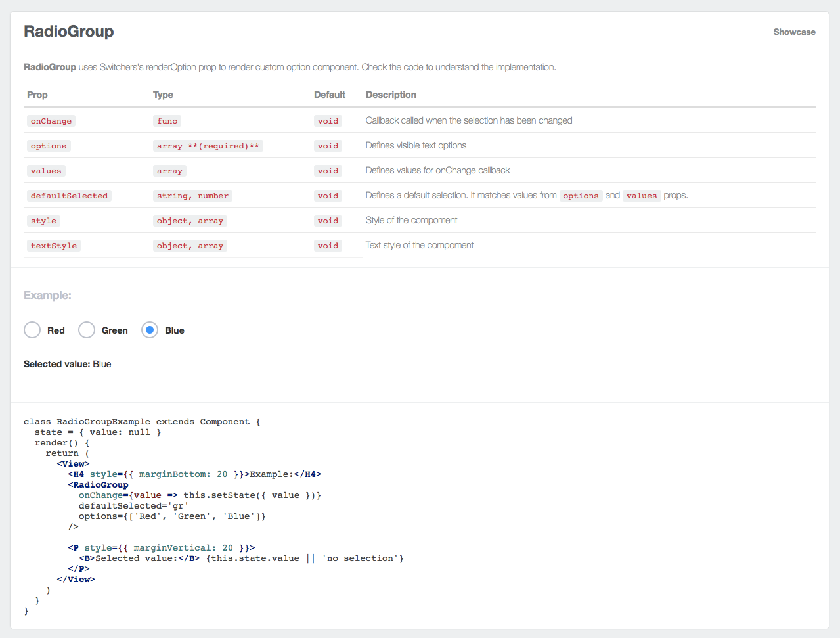Click the inline 'options' code in the defaultSelected description
This screenshot has width=840, height=638.
(581, 196)
